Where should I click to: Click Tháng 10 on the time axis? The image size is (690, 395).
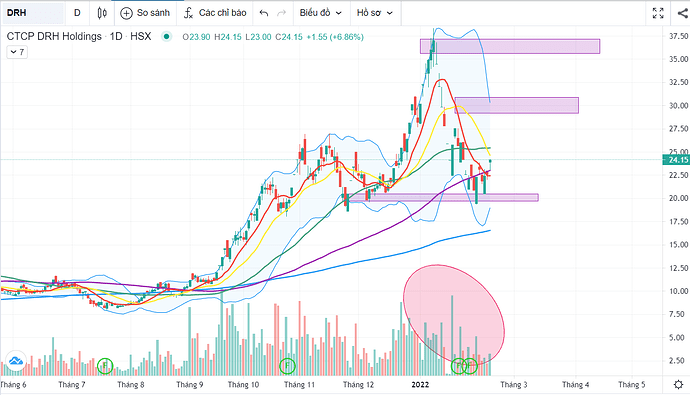pos(243,385)
